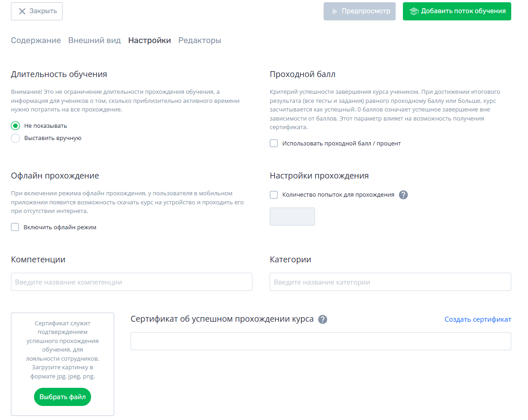Check the Включить офлайн режим box
Viewport: 528px width, 420px height.
click(15, 227)
